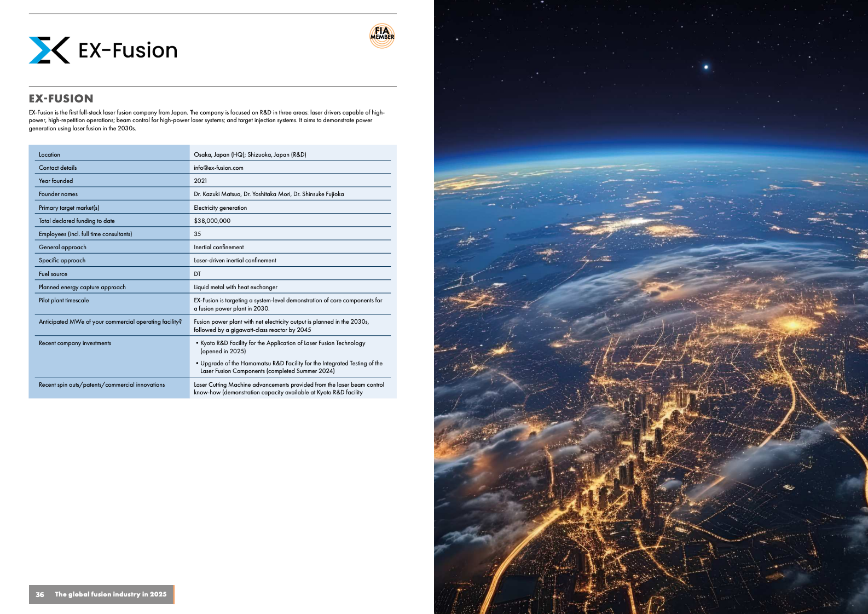Click the 'Year founded' value 2021

pos(200,181)
